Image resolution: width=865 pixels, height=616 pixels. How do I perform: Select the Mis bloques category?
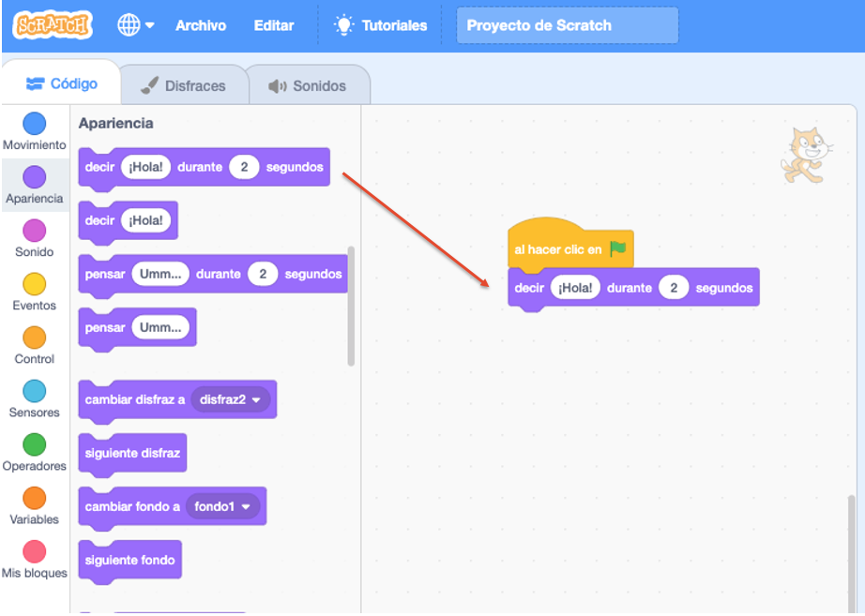(x=34, y=559)
